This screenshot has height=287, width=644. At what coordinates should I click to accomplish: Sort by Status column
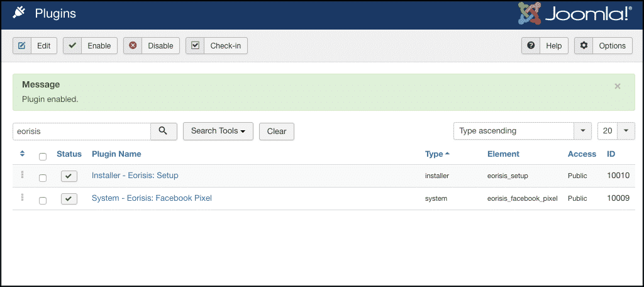69,154
